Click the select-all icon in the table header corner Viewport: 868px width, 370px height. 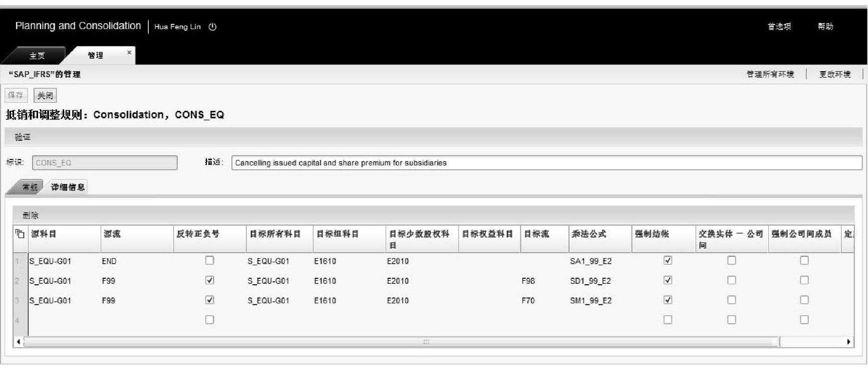pyautogui.click(x=20, y=234)
